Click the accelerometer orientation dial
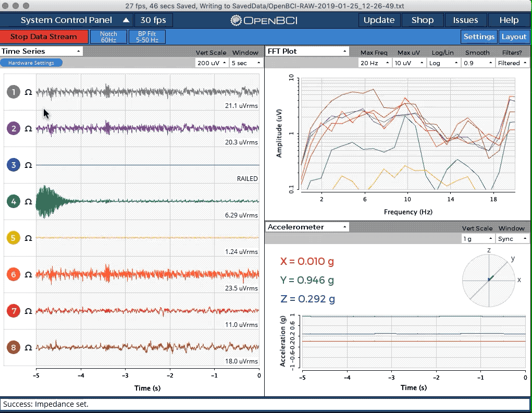Image resolution: width=532 pixels, height=413 pixels. (489, 280)
